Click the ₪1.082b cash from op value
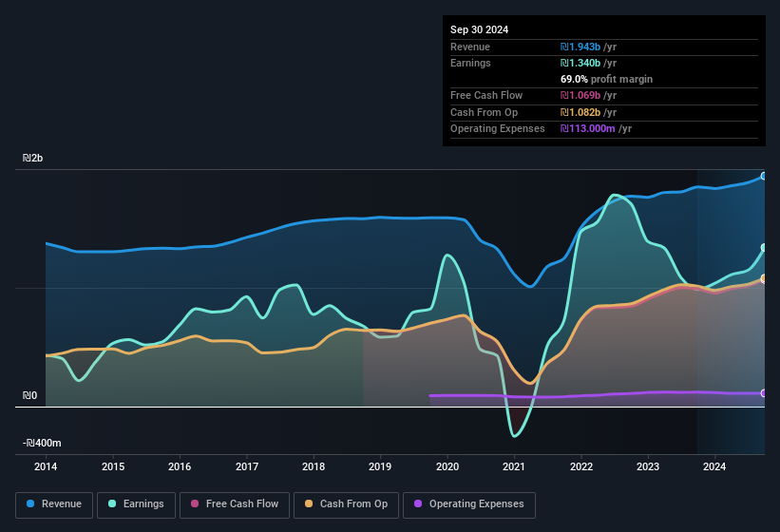The height and width of the screenshot is (532, 780). pyautogui.click(x=580, y=112)
